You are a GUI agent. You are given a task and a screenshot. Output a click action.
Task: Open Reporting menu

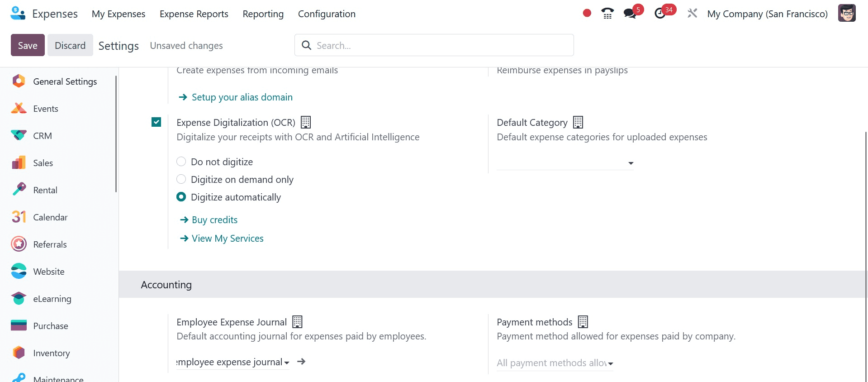point(263,14)
